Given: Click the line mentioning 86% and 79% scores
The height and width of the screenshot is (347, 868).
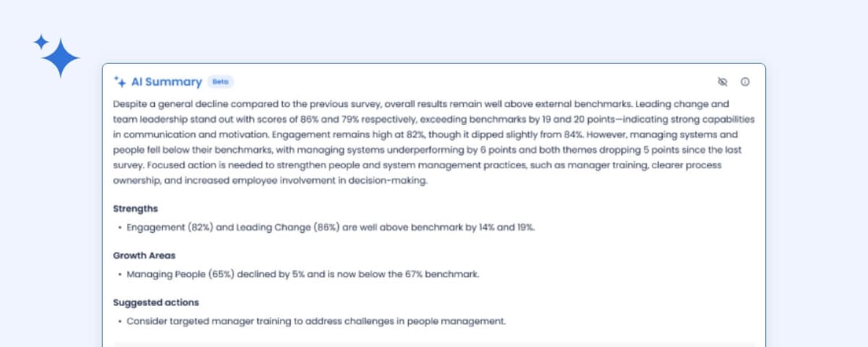Looking at the screenshot, I should (x=433, y=120).
